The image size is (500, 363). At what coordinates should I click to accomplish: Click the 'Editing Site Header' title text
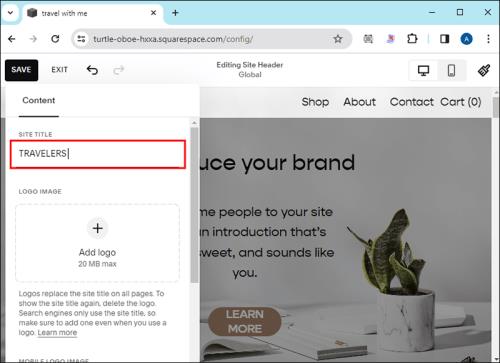point(250,65)
